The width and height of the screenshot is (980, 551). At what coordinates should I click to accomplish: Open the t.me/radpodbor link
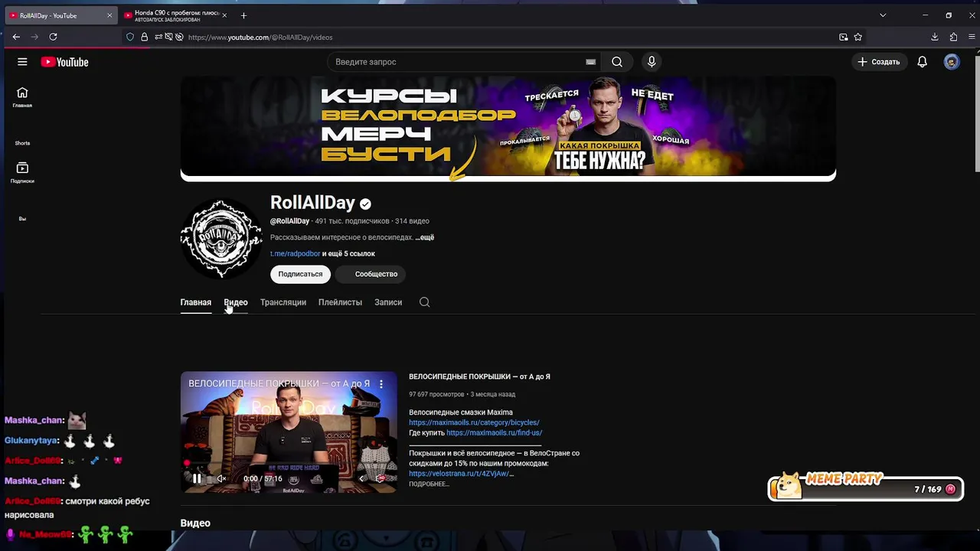click(295, 253)
